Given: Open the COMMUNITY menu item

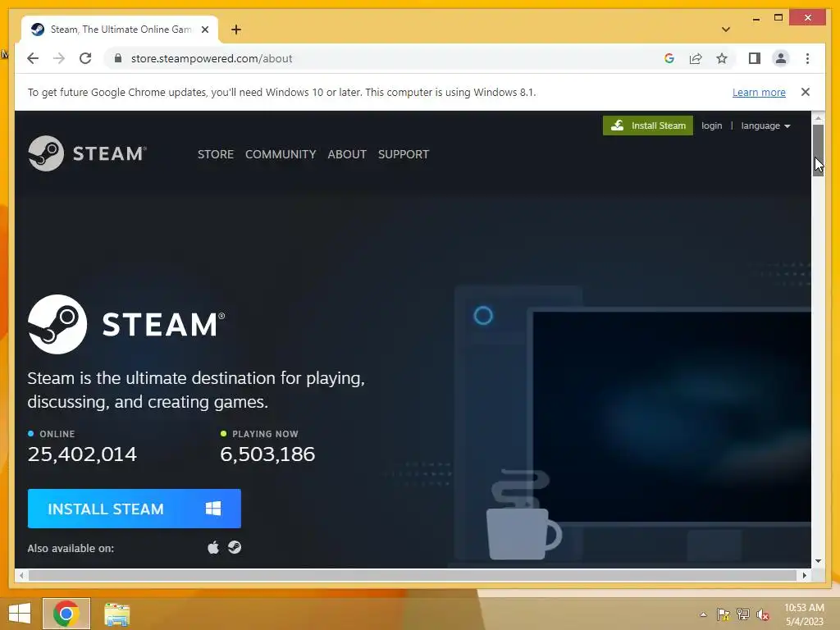Looking at the screenshot, I should pos(281,154).
